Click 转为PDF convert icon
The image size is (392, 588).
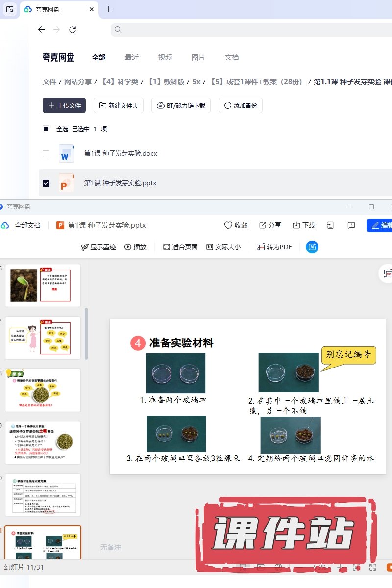pos(275,247)
